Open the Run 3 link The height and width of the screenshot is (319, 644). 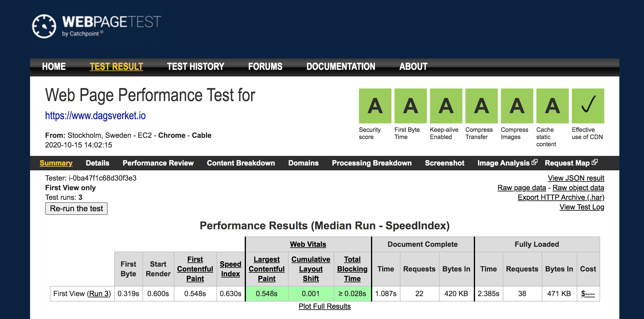[x=99, y=294]
